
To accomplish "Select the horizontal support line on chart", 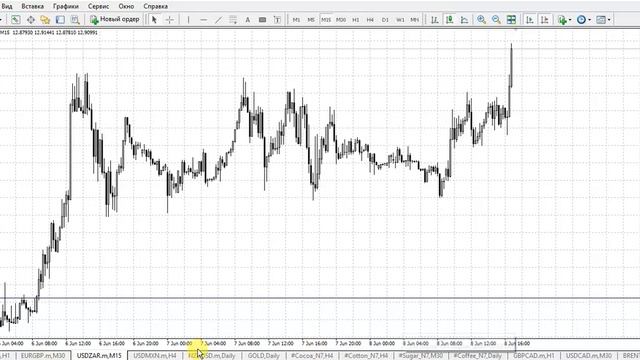I will (320, 298).
